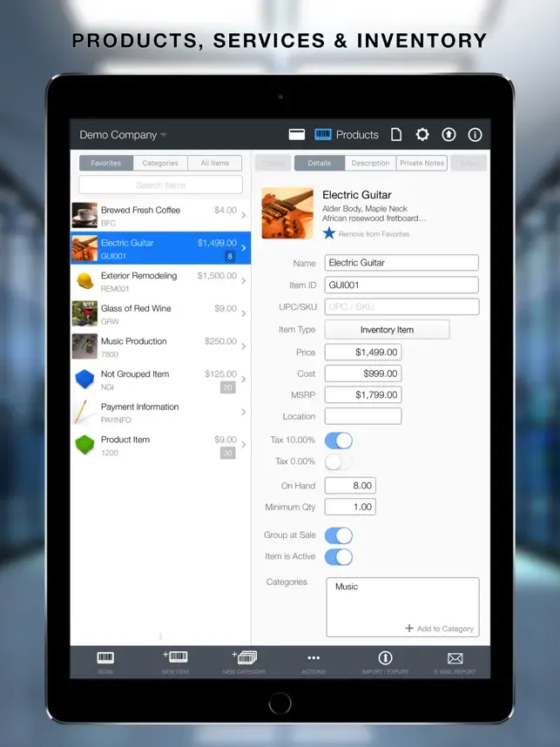Screen dimensions: 560x747
Task: Click the Item ID field GUI001
Action: (401, 285)
